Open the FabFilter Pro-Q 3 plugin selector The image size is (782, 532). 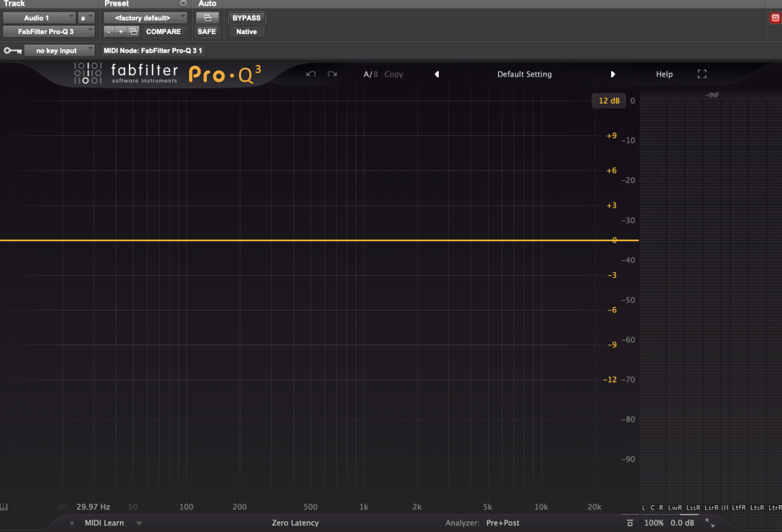(x=49, y=31)
